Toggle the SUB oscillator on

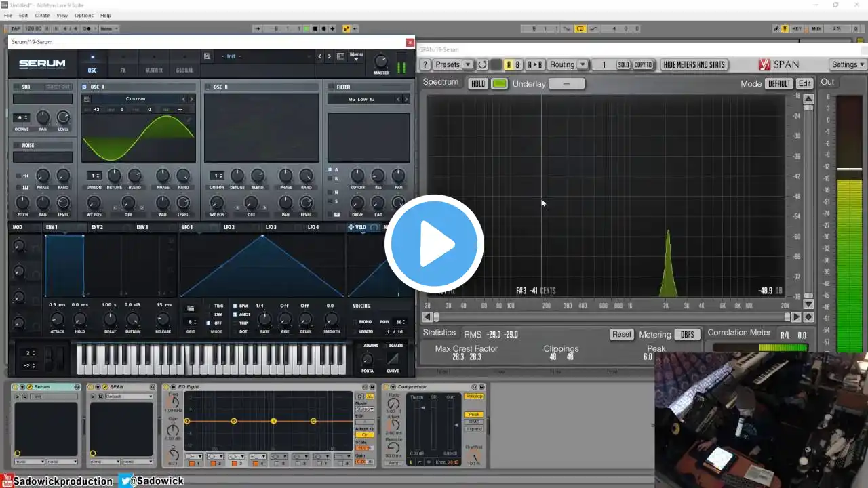[x=17, y=87]
